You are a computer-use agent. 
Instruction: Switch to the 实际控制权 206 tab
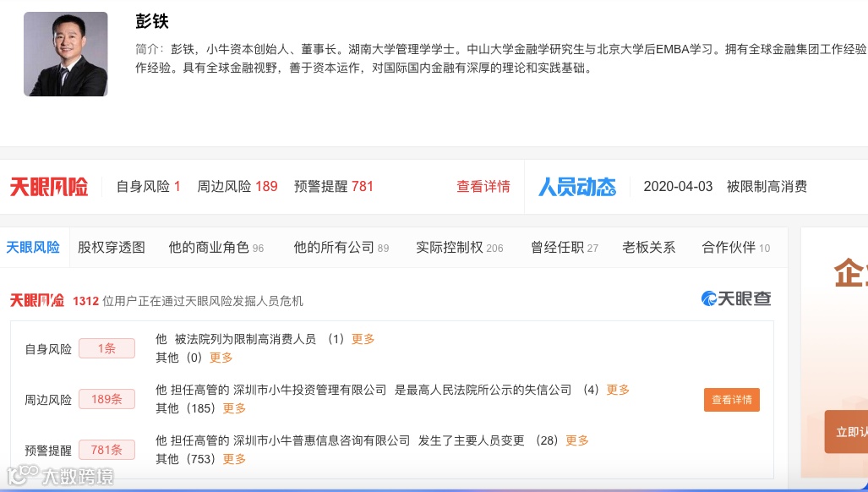pos(460,248)
